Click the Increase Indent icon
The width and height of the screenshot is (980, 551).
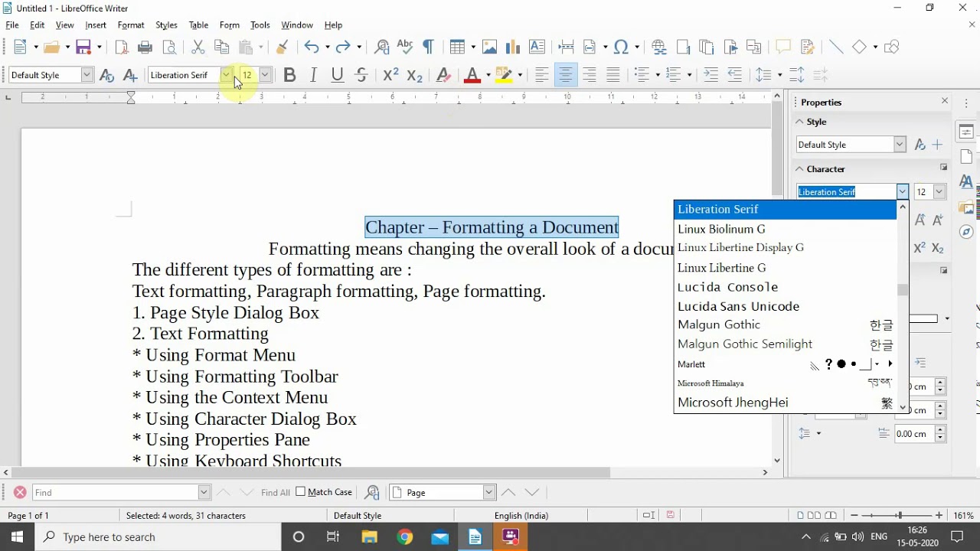pyautogui.click(x=711, y=75)
